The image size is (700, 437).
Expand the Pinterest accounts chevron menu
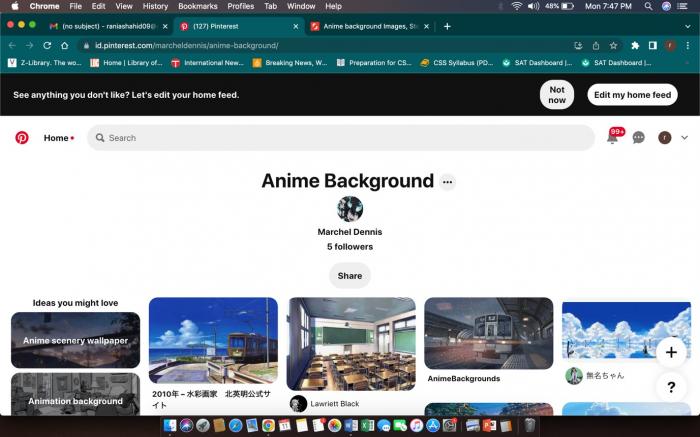pos(684,137)
